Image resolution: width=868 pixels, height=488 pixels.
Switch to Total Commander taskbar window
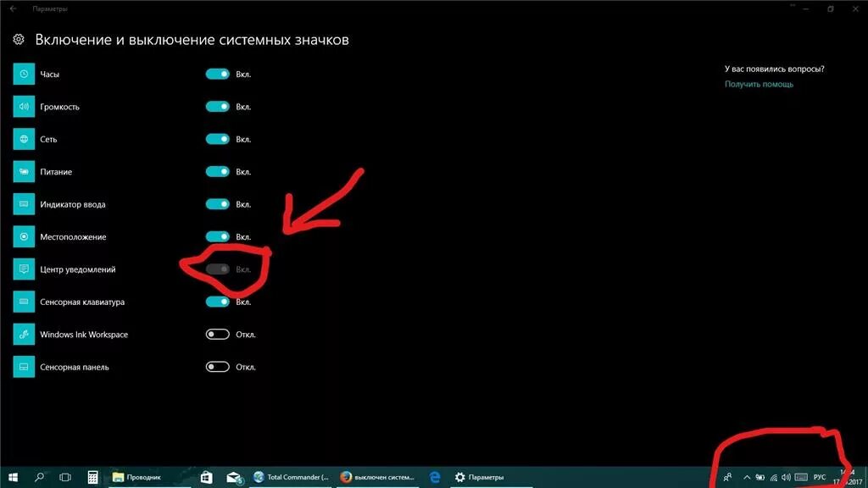click(x=291, y=477)
